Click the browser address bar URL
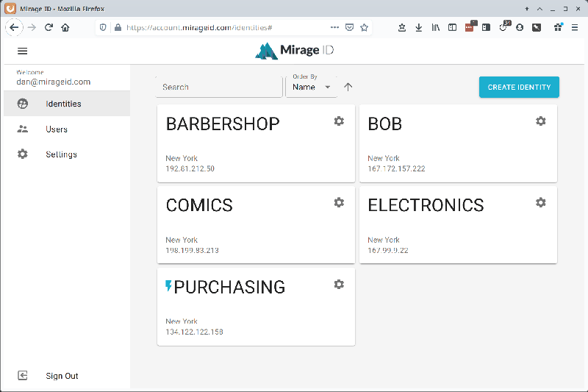Viewport: 588px width, 392px height. point(199,27)
